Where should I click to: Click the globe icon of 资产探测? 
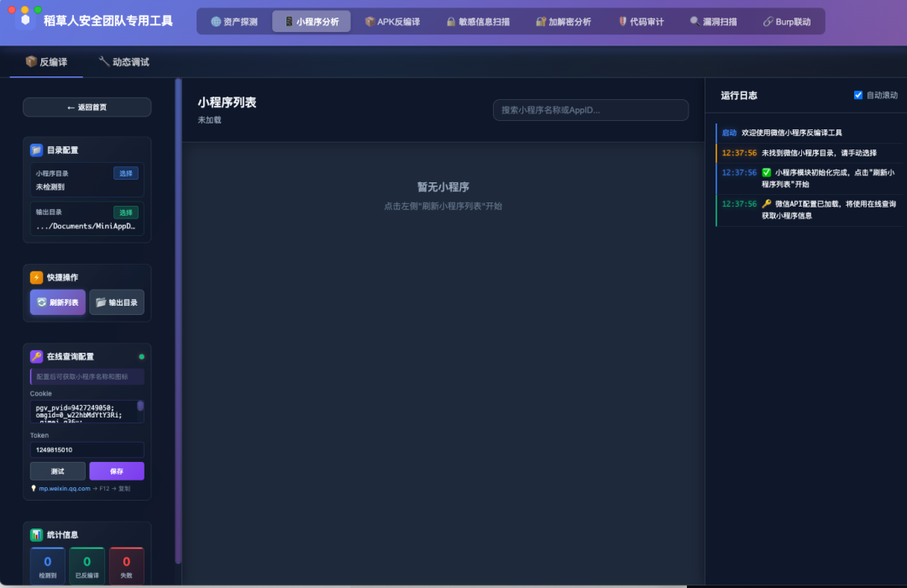coord(216,21)
